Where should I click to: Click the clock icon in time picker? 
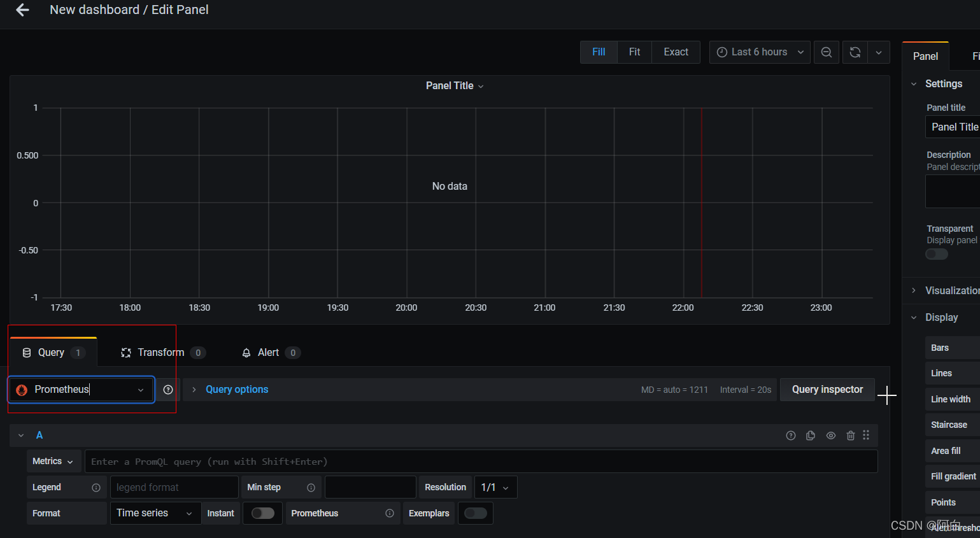pyautogui.click(x=722, y=52)
